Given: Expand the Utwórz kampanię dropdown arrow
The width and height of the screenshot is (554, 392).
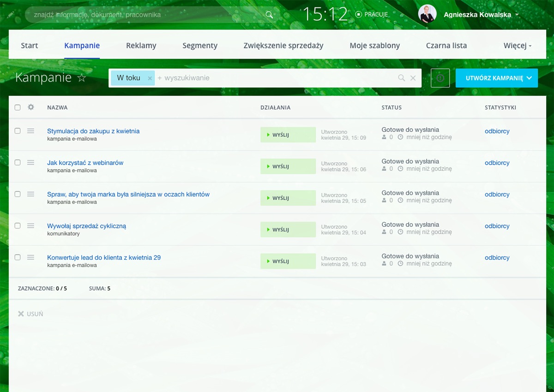Looking at the screenshot, I should tap(529, 78).
